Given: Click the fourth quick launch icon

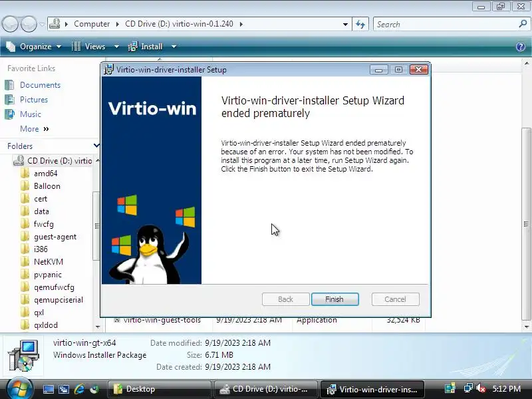Looking at the screenshot, I should point(94,389).
